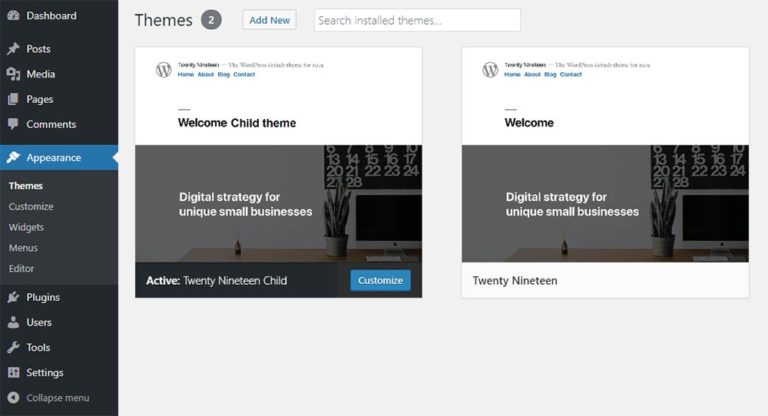This screenshot has height=416, width=768.
Task: Click the Tools wrench icon
Action: coord(13,347)
